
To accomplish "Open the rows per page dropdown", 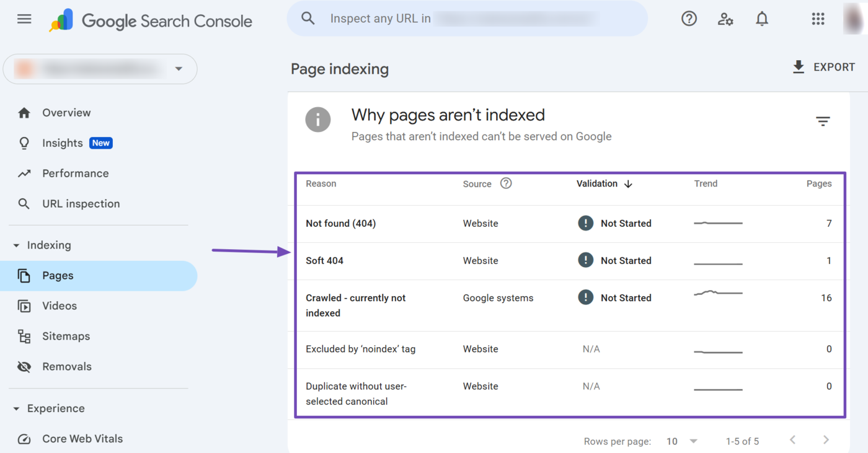I will 682,441.
